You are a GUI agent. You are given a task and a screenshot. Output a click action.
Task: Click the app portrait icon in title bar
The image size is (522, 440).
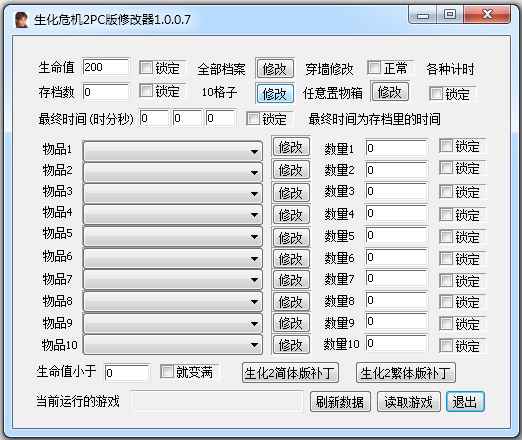(x=21, y=20)
